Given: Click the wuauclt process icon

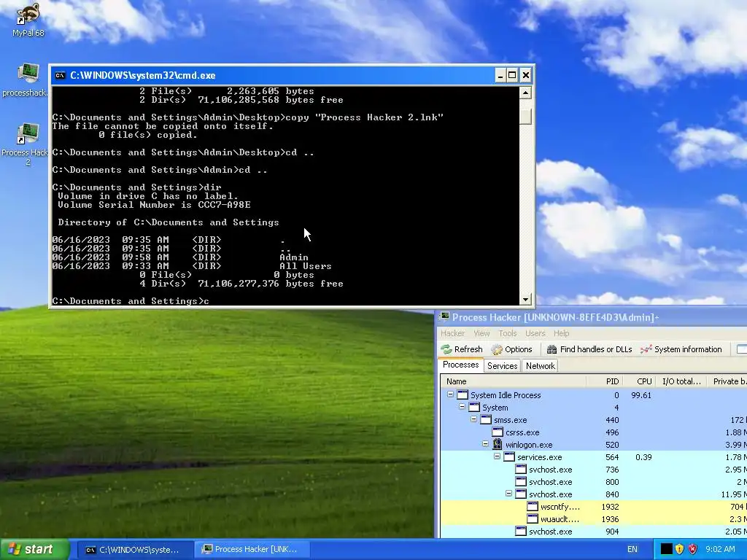Looking at the screenshot, I should pyautogui.click(x=532, y=519).
